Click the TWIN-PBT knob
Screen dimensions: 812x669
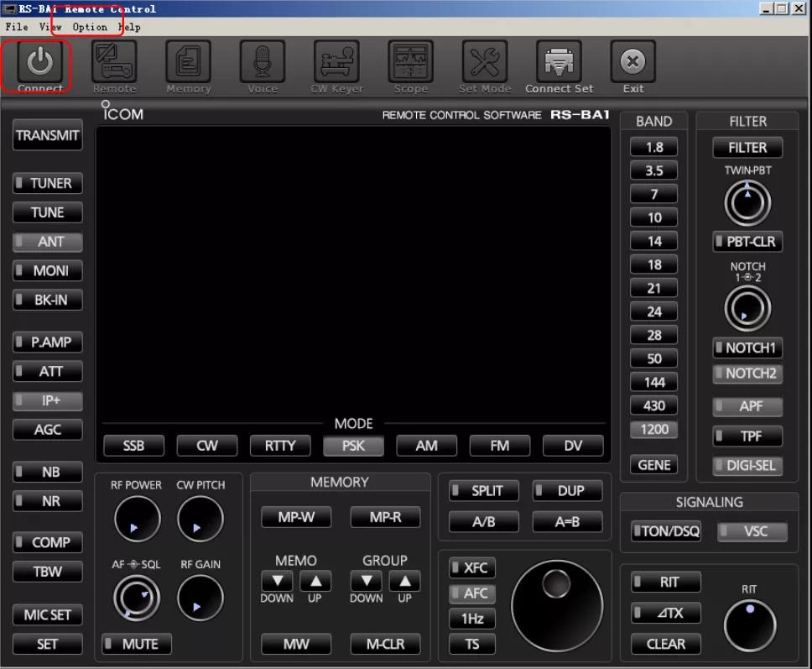pyautogui.click(x=747, y=202)
